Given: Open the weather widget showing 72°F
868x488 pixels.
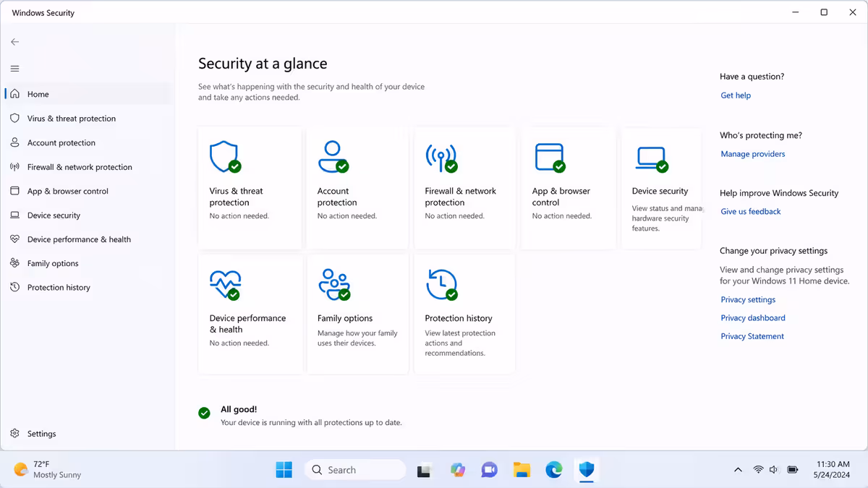Looking at the screenshot, I should click(x=48, y=470).
